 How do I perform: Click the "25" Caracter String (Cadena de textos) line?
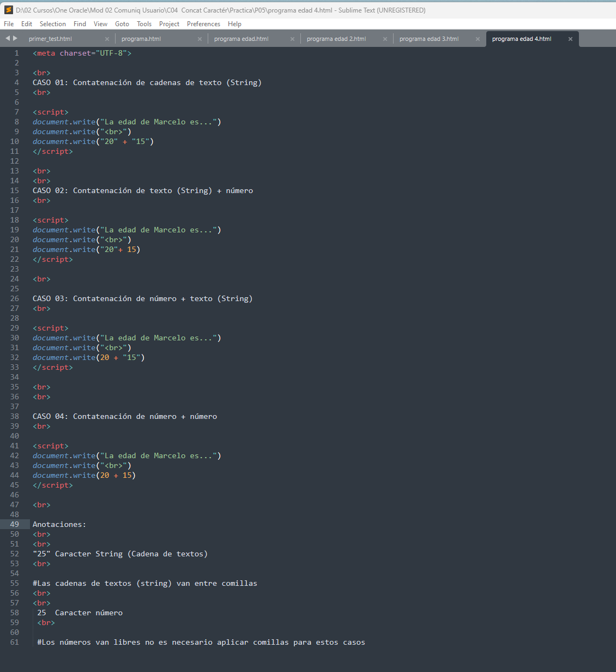[x=120, y=554]
